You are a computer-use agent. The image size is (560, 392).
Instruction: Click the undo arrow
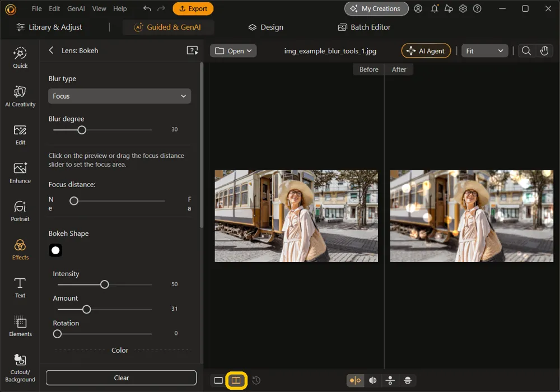coord(147,8)
